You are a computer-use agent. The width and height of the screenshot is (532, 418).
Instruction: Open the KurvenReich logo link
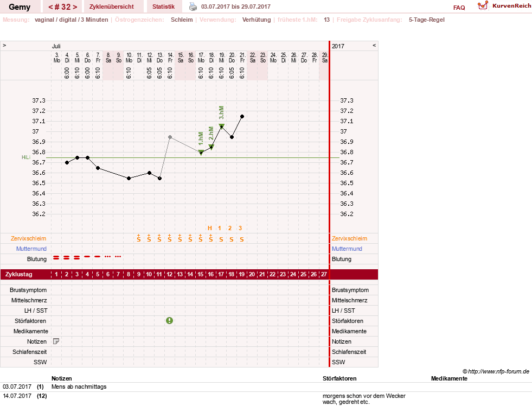pos(504,6)
